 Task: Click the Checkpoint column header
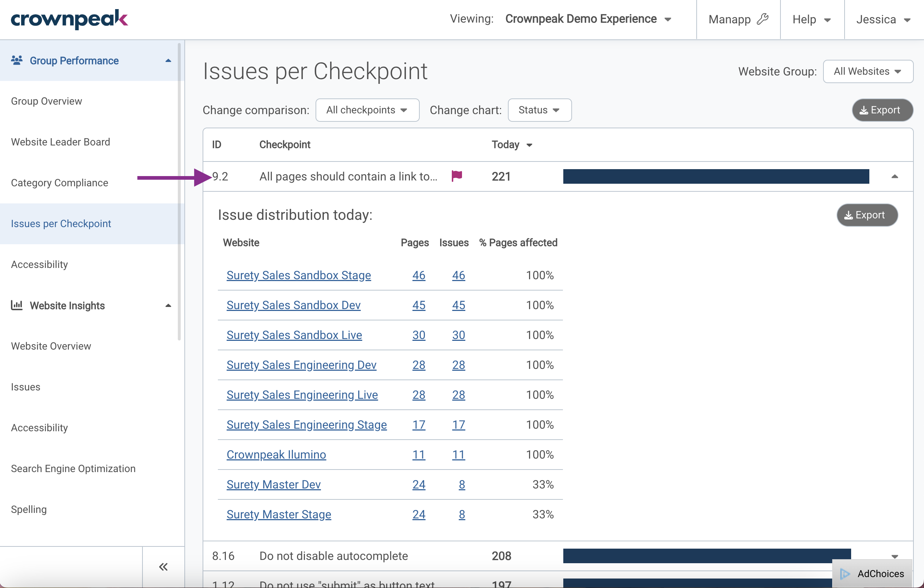(285, 145)
